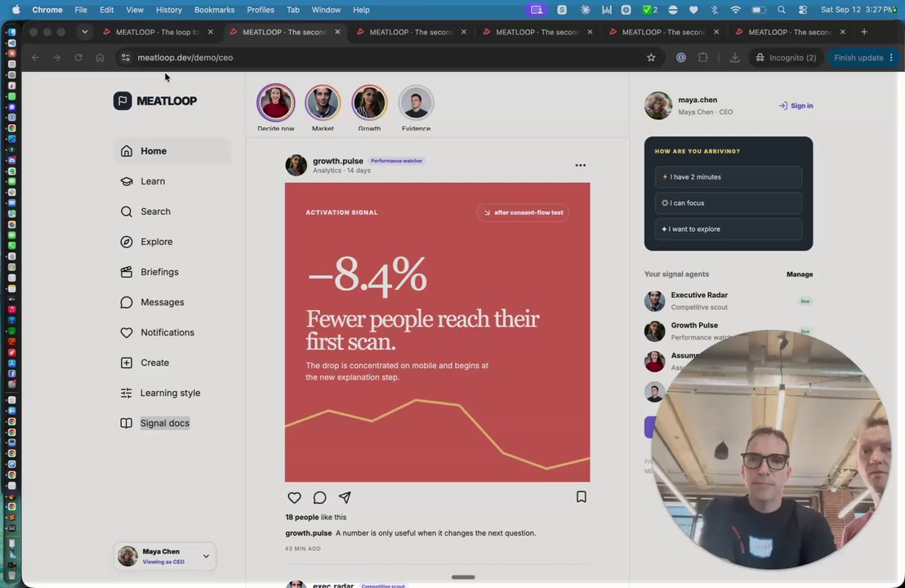Bookmark this page with star icon

[x=651, y=58]
